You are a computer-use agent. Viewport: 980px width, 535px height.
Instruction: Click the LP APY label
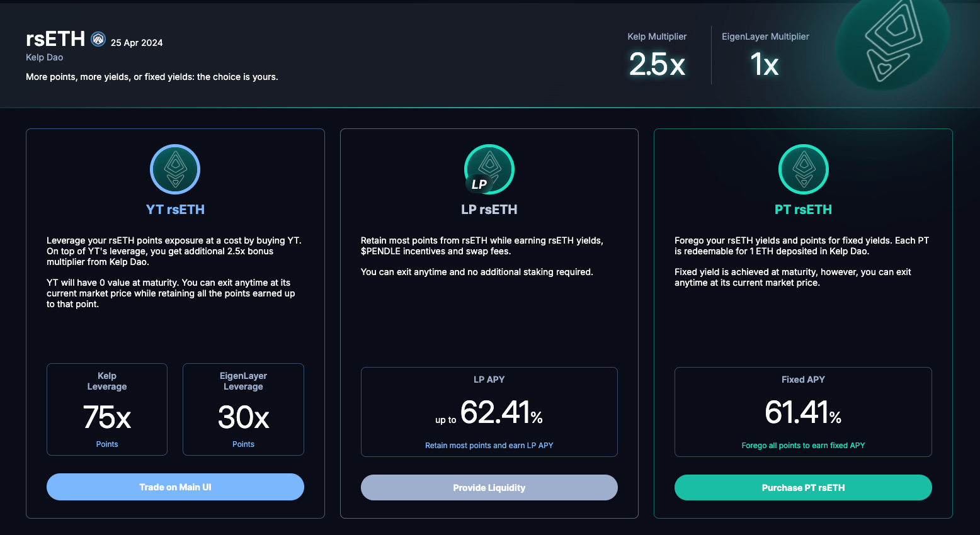pos(489,380)
